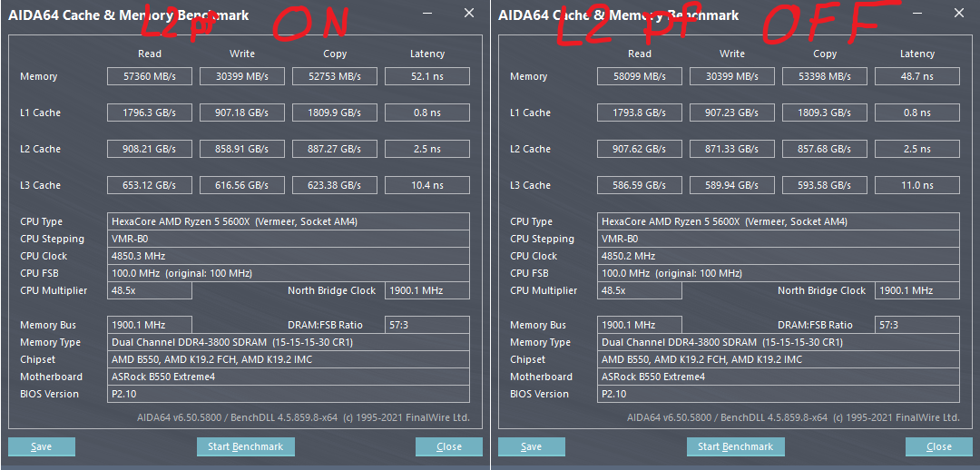Select L2 Cache Copy 887.27 GB/s
This screenshot has height=470, width=980.
coord(334,149)
